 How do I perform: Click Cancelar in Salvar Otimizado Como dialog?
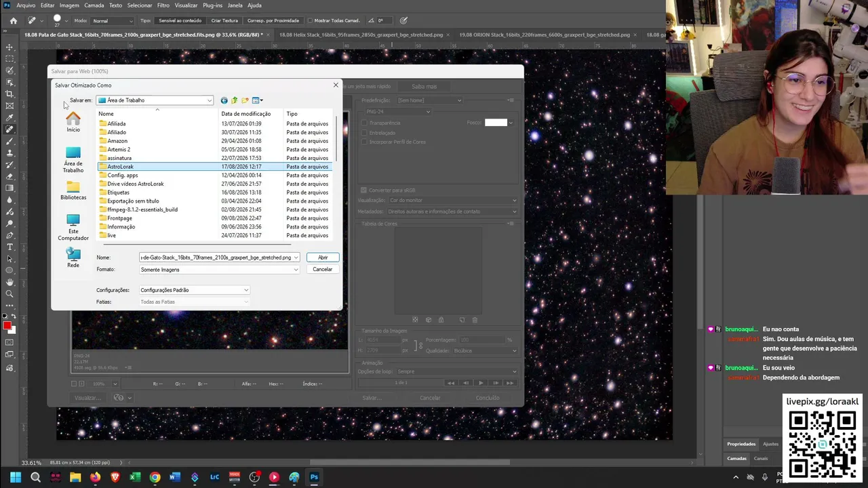tap(323, 270)
